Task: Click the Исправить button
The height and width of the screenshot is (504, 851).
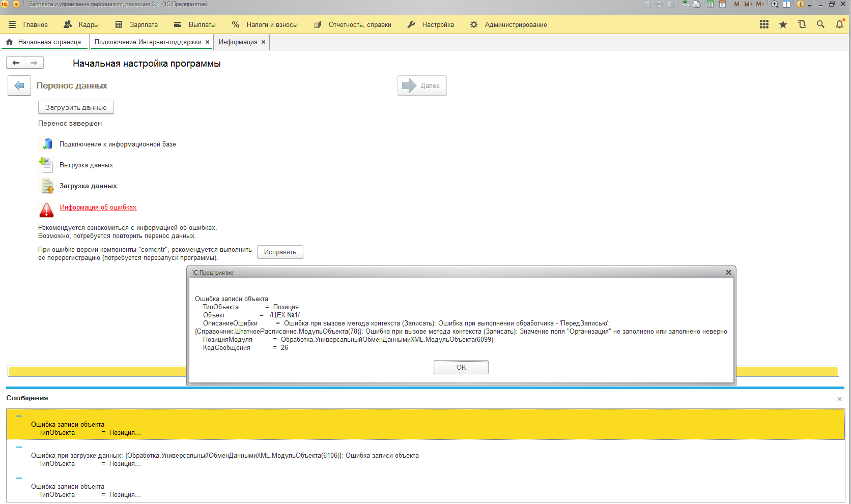Action: [x=280, y=252]
